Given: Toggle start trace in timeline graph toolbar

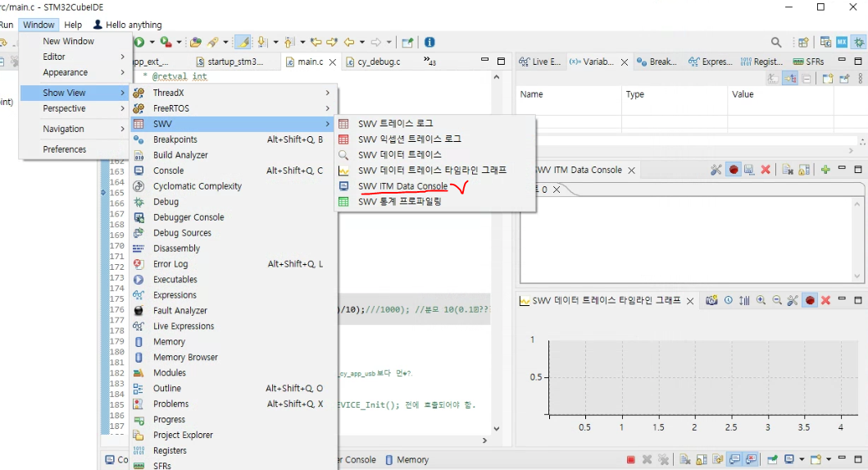Looking at the screenshot, I should point(810,300).
